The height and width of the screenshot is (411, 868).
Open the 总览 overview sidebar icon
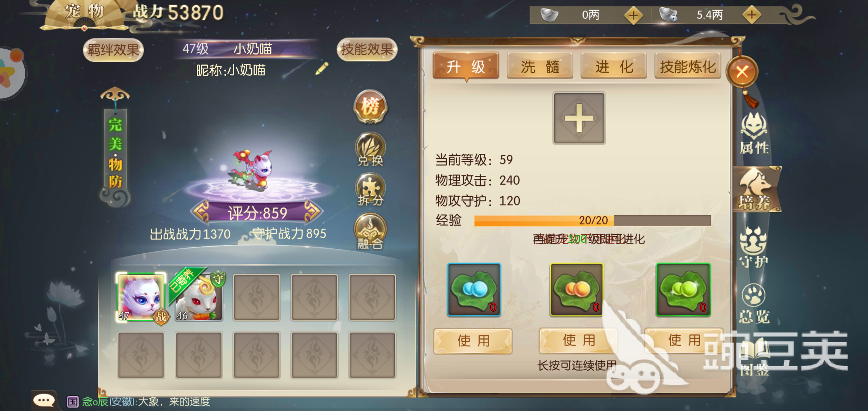[x=754, y=304]
